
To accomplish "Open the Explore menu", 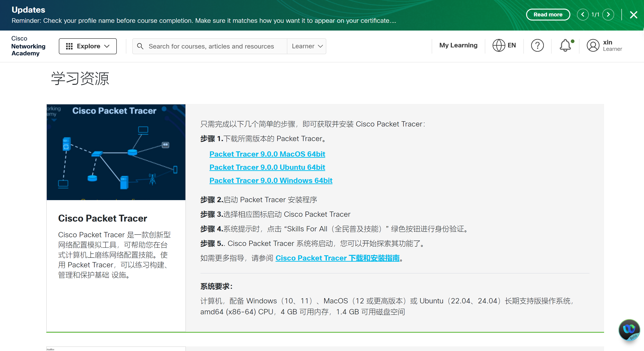I will tap(88, 46).
